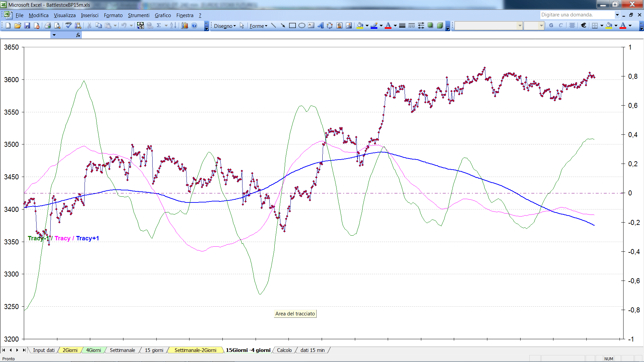Expand the undo history arrow
Viewport: 644px width, 362px height.
(131, 25)
